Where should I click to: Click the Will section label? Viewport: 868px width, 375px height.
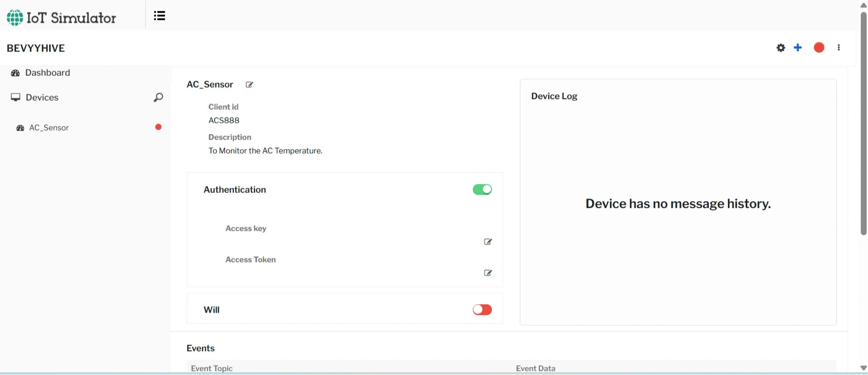click(212, 310)
